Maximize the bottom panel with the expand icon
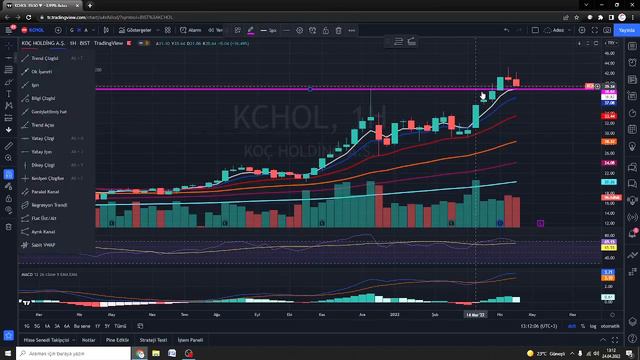This screenshot has width=640, height=360. [615, 340]
